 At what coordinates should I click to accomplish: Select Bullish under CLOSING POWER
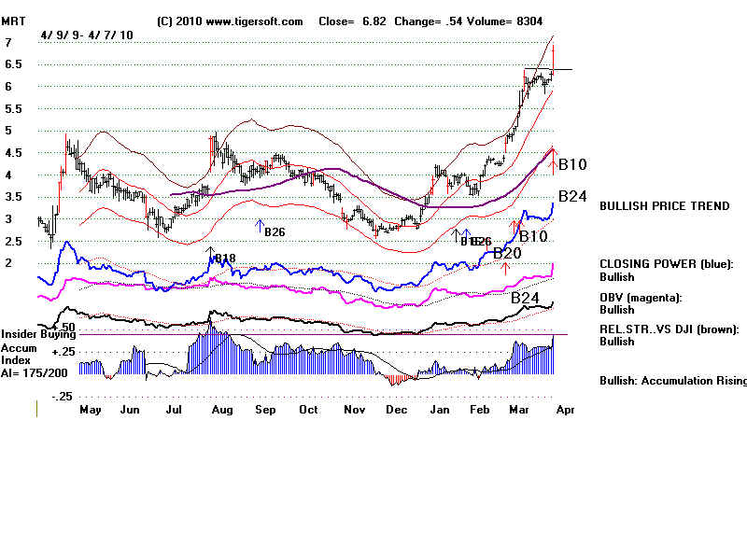617,277
